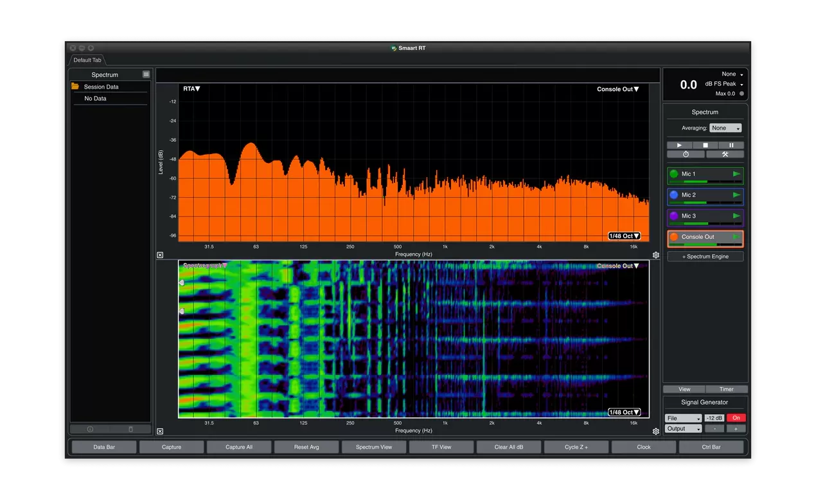
Task: Toggle the Console Out run arrow
Action: [736, 237]
